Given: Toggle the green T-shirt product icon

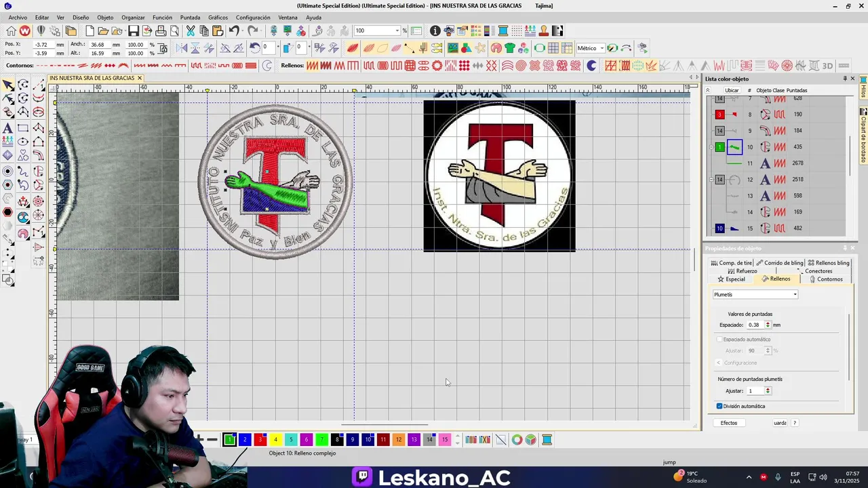Looking at the screenshot, I should click(x=510, y=47).
